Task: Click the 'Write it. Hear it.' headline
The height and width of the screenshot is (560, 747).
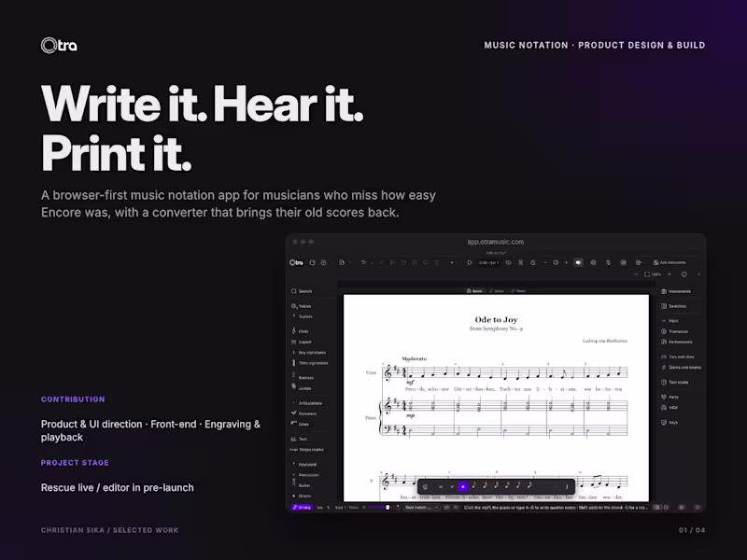Action: click(x=202, y=104)
